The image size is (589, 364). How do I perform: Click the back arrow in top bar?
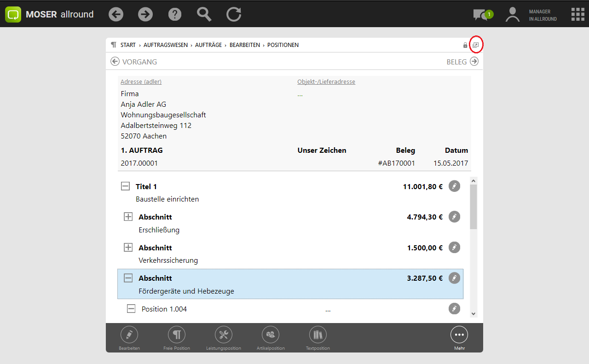pyautogui.click(x=116, y=14)
